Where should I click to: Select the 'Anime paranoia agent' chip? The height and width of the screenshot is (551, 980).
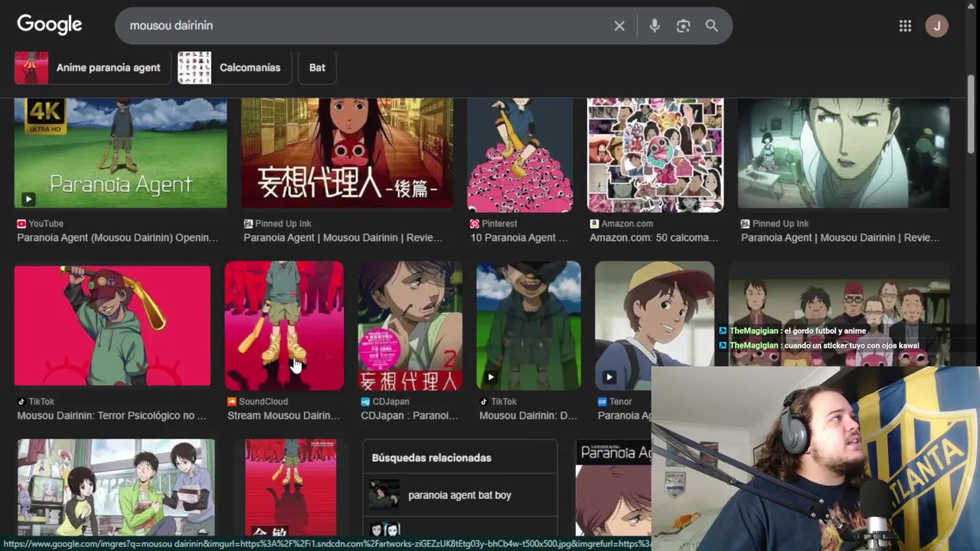(91, 67)
